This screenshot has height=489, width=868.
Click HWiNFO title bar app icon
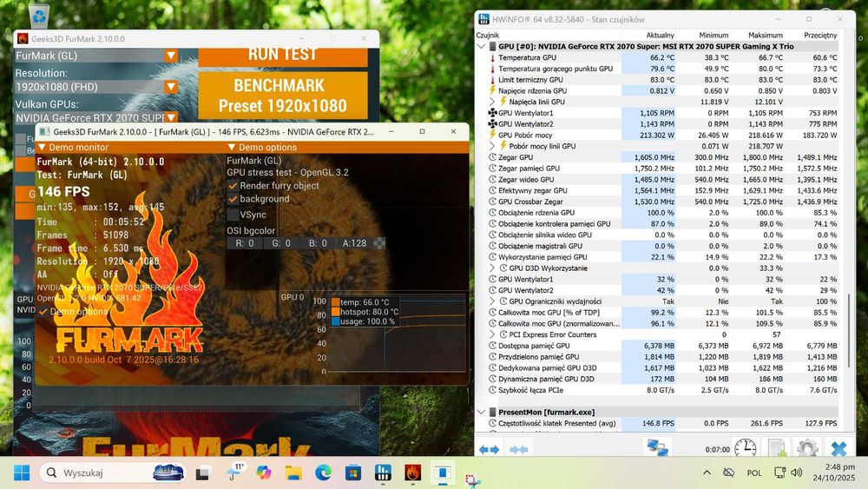[x=483, y=19]
